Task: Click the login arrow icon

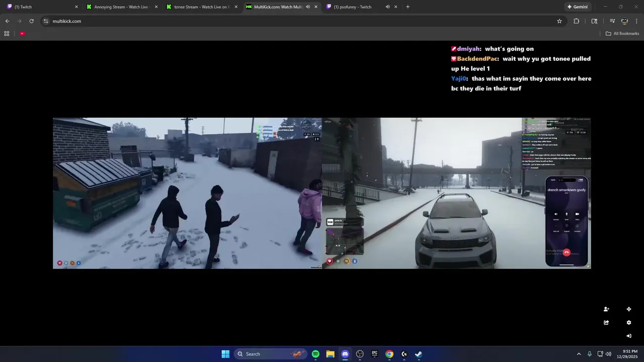Action: [629, 336]
